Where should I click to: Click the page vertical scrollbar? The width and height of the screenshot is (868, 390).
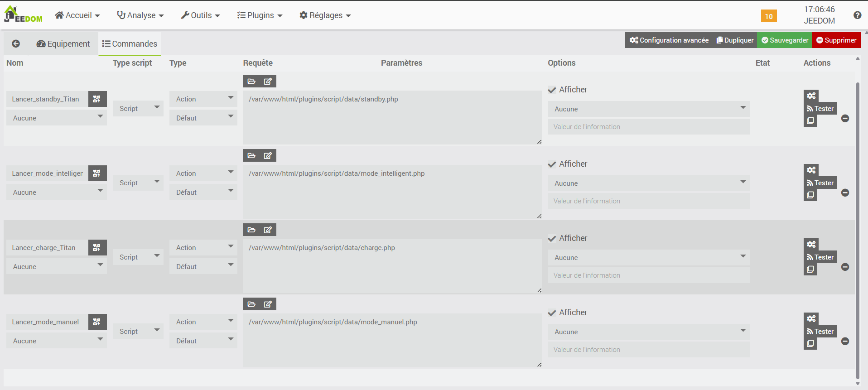(858, 226)
